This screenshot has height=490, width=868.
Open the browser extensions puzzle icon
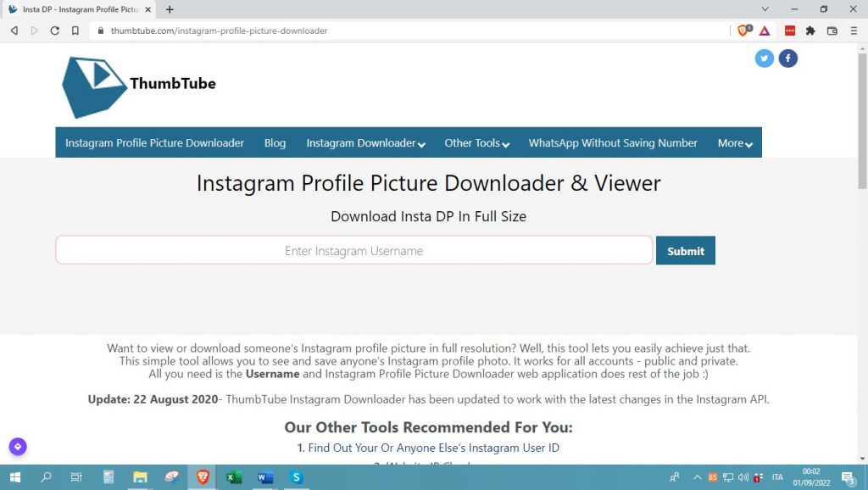810,31
